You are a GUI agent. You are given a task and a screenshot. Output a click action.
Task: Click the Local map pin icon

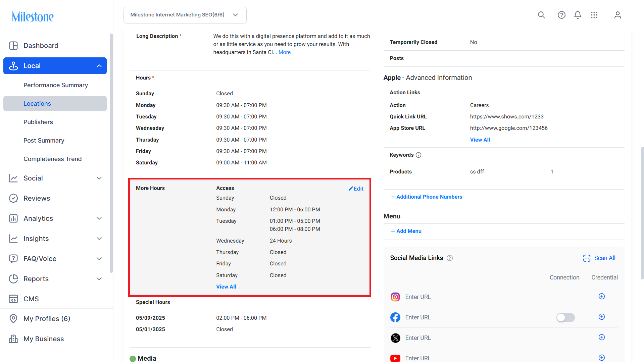[13, 66]
